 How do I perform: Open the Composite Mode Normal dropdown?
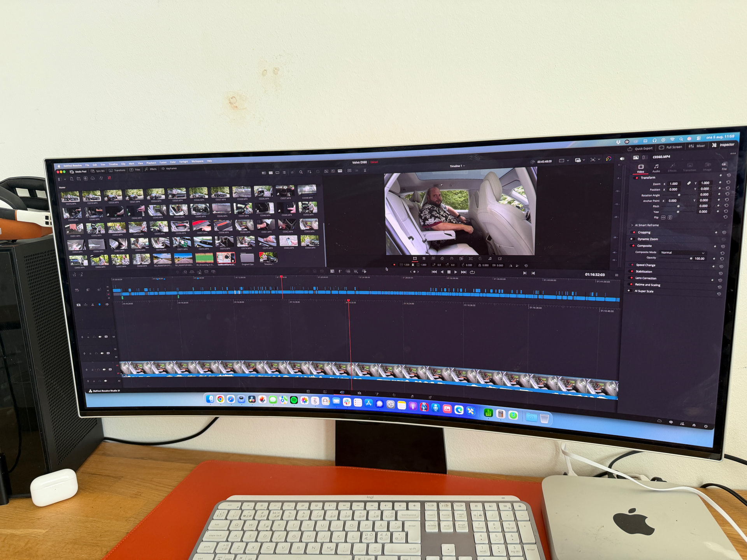point(682,253)
